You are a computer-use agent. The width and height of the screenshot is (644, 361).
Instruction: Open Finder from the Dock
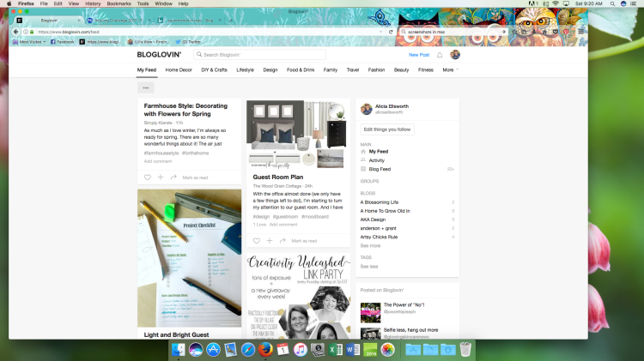[x=179, y=350]
